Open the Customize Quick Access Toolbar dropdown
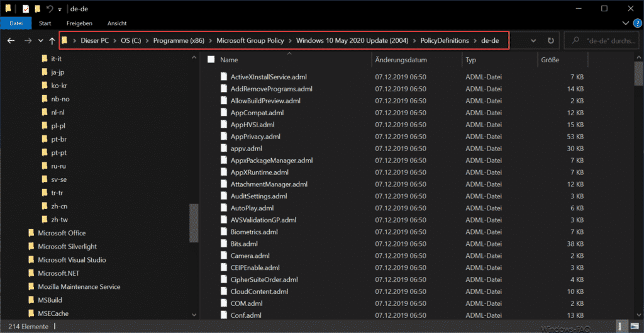 [60, 9]
